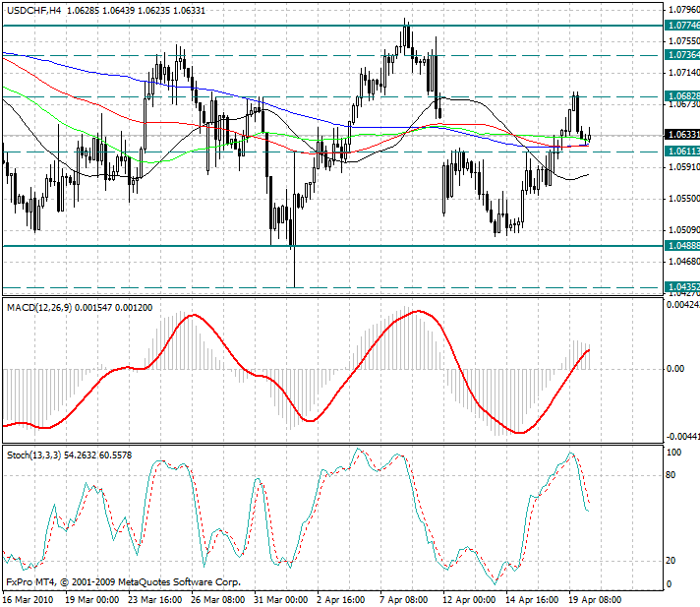Click the 16 Mar 2010 date label

[26, 598]
